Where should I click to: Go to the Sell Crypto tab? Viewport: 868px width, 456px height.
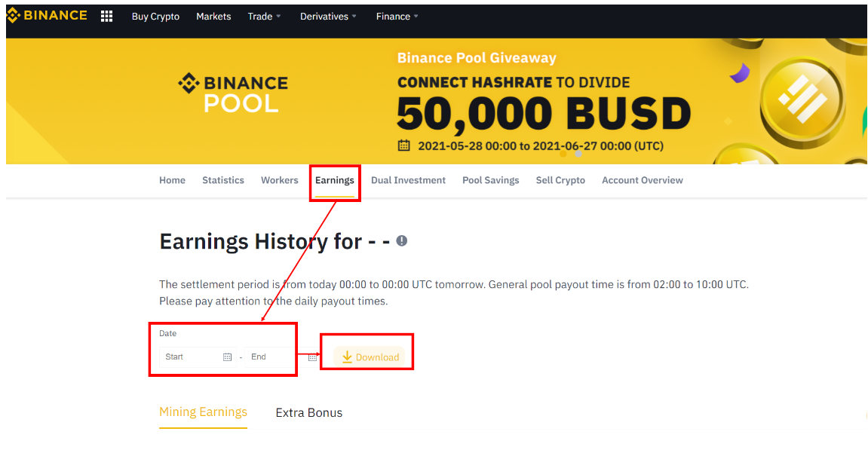tap(560, 180)
